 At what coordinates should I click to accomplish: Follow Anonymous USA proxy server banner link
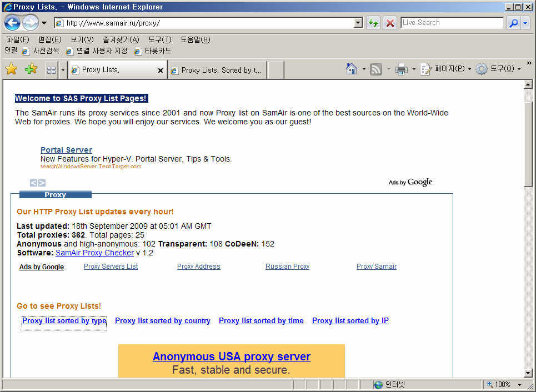[x=232, y=356]
